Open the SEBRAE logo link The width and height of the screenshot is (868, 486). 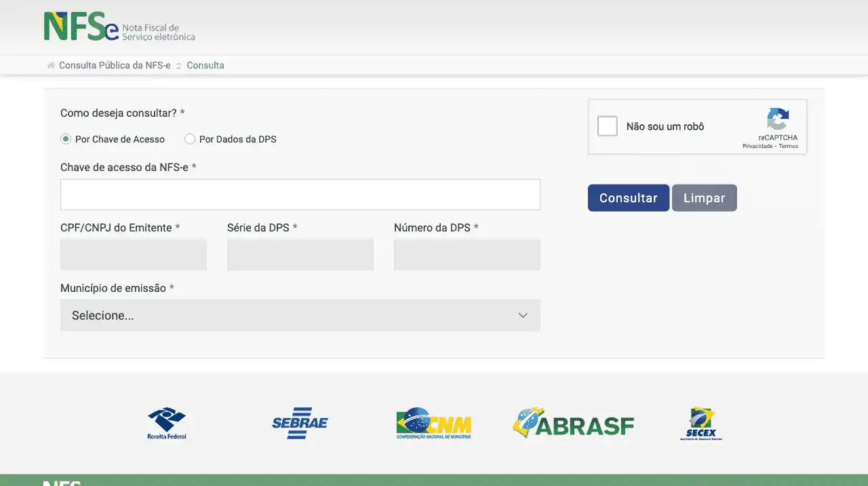click(x=300, y=423)
